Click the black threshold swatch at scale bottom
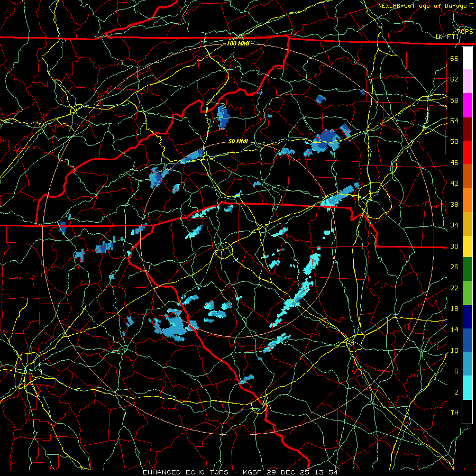The width and height of the screenshot is (476, 476). [467, 411]
